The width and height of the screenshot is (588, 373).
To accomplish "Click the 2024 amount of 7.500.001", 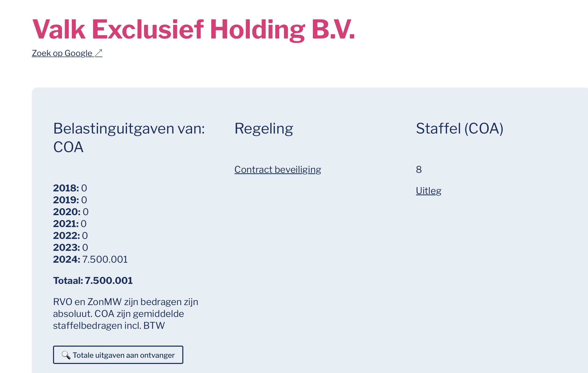I will (105, 259).
